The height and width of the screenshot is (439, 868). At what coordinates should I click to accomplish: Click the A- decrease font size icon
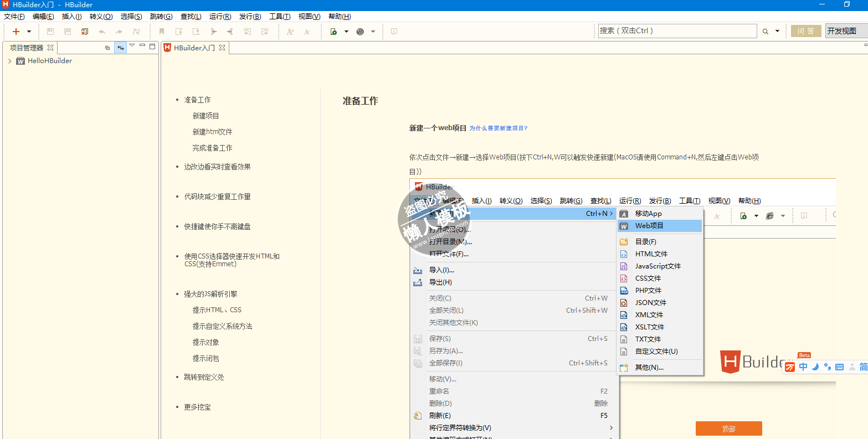pos(307,32)
